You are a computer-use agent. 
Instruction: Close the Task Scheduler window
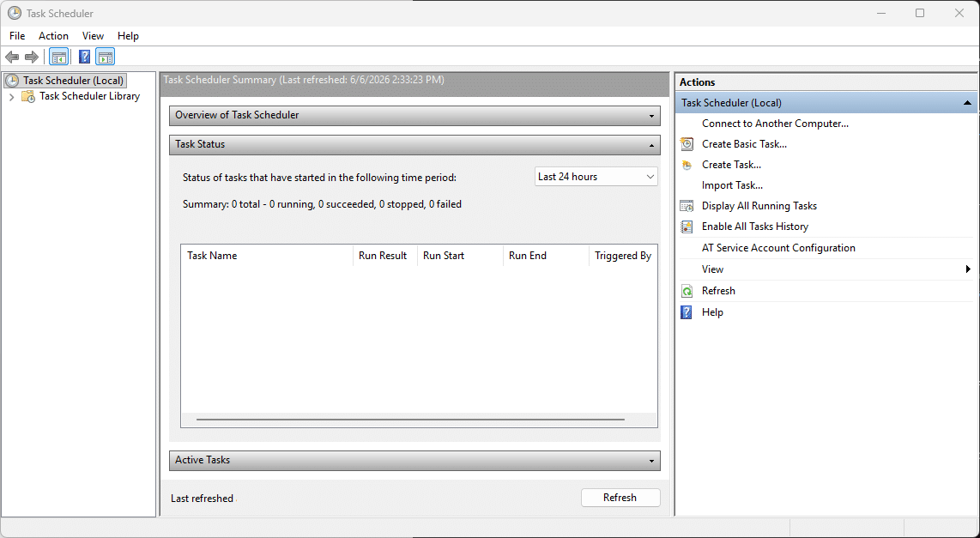(x=959, y=13)
